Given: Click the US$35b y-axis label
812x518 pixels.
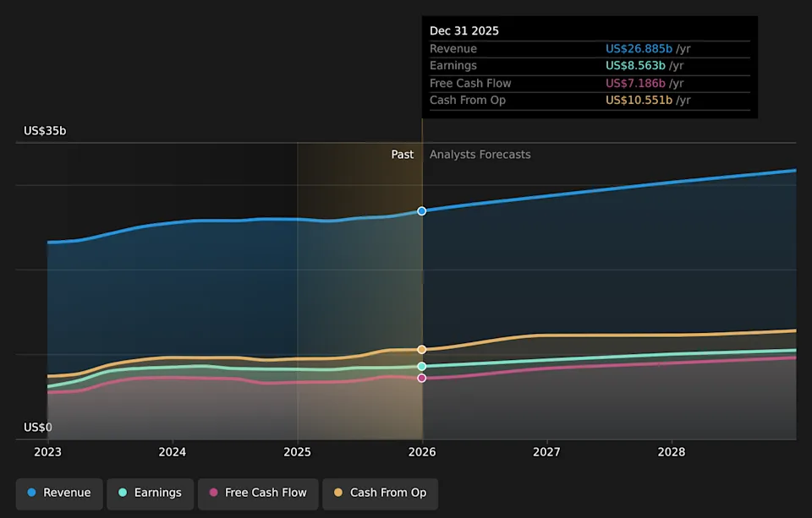Looking at the screenshot, I should [45, 131].
